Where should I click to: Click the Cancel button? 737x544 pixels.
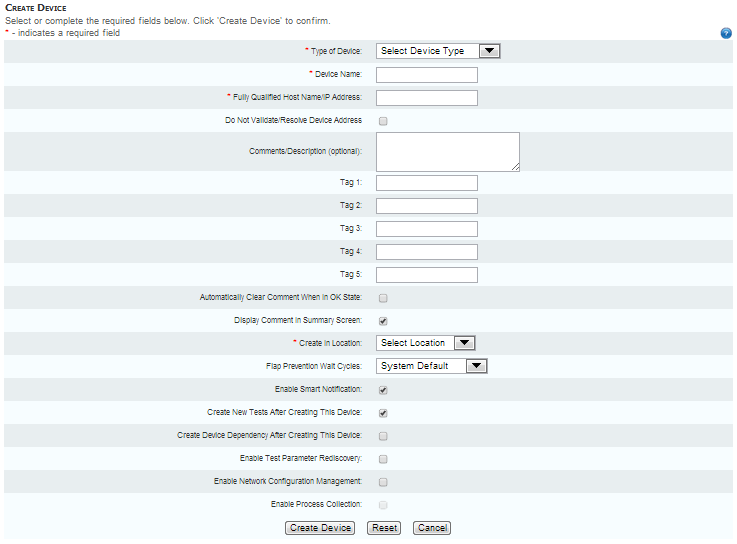432,528
